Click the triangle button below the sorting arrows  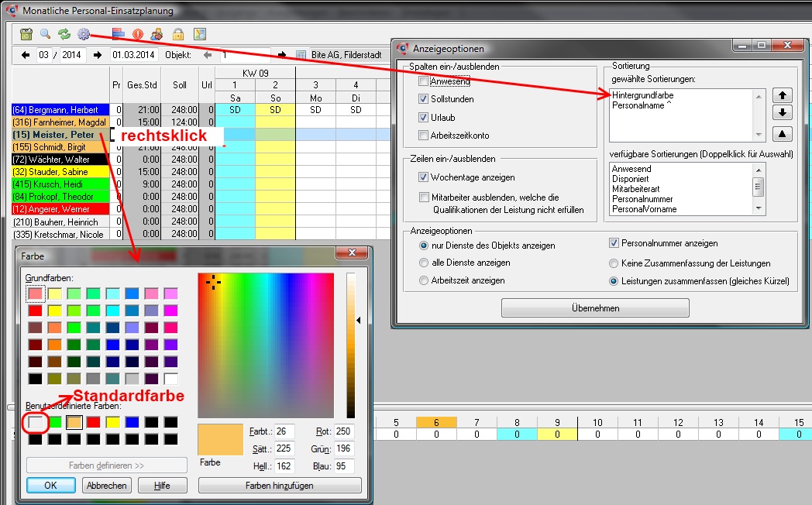783,134
